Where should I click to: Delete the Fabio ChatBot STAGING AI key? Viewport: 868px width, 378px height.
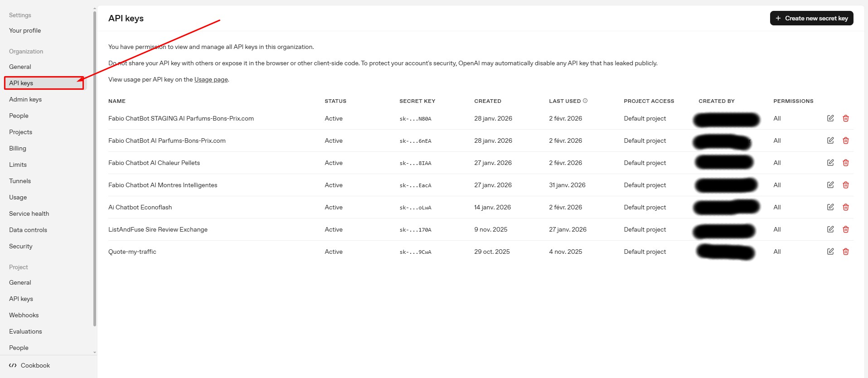[x=846, y=118]
